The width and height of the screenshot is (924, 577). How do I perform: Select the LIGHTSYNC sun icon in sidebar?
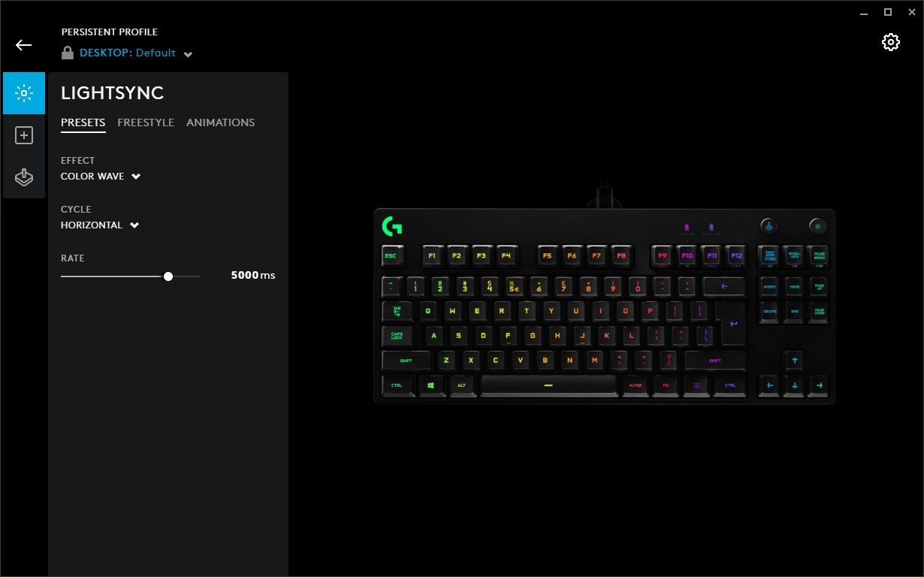(24, 93)
